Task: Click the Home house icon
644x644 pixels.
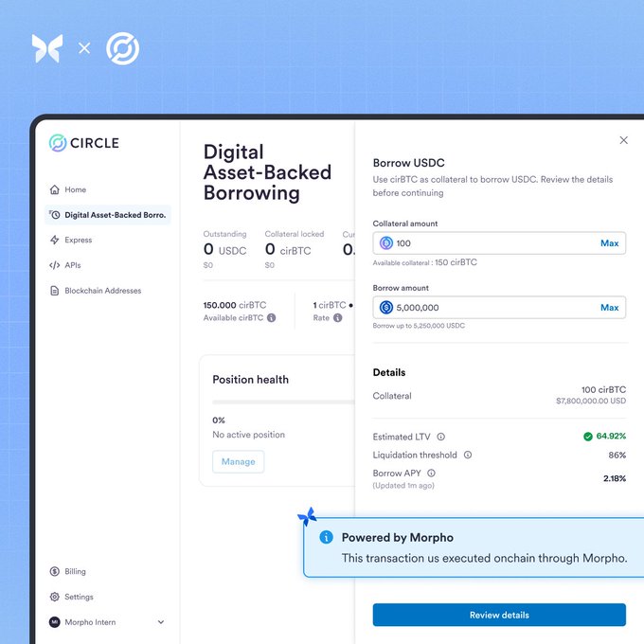Action: [55, 189]
